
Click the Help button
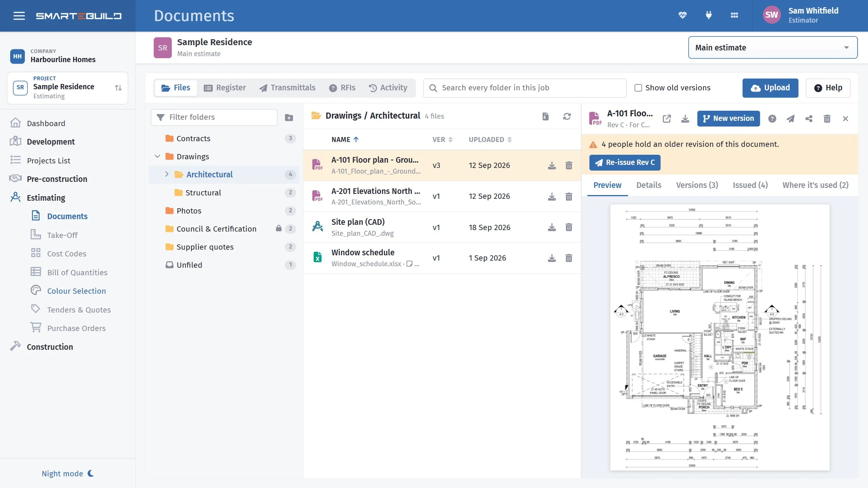coord(828,88)
